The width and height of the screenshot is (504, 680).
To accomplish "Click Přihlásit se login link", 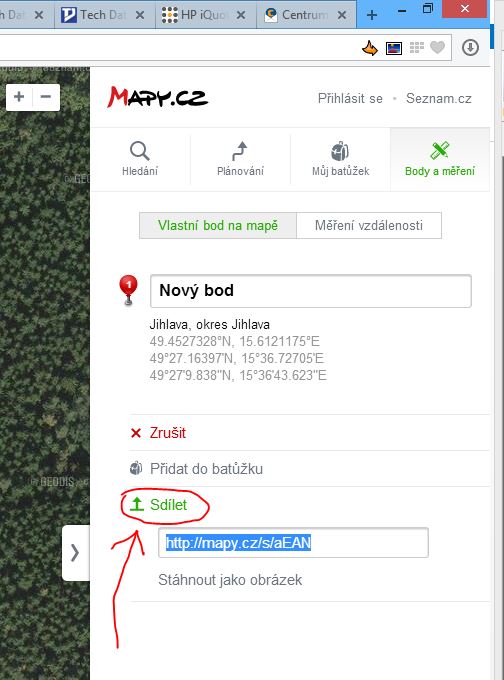I will click(x=350, y=98).
